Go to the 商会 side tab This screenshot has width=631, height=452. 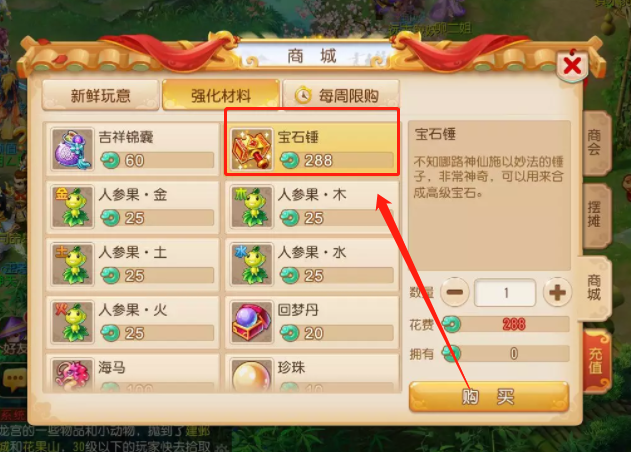pyautogui.click(x=596, y=142)
